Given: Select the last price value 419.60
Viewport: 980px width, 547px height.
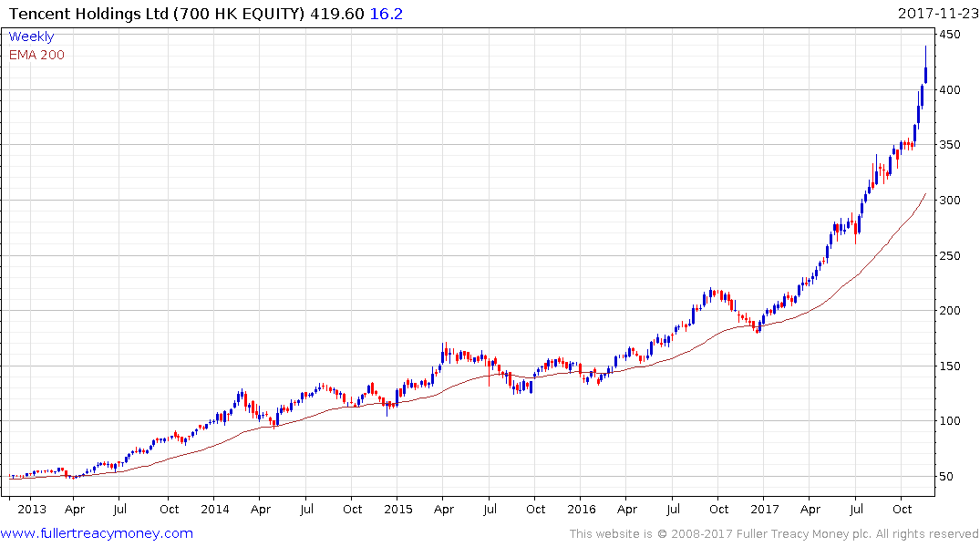Looking at the screenshot, I should click(337, 14).
